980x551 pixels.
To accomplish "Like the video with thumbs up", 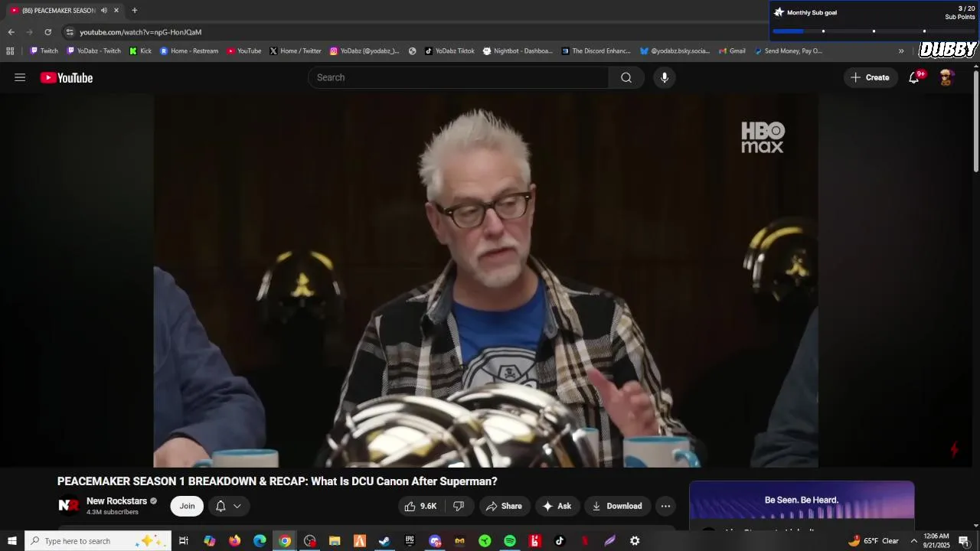I will pyautogui.click(x=420, y=506).
